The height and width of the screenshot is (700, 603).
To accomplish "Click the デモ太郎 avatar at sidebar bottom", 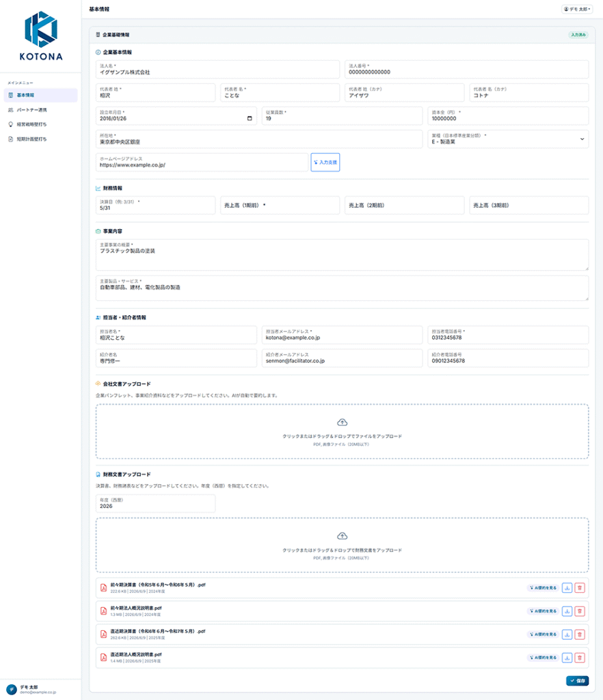I will pos(12,690).
